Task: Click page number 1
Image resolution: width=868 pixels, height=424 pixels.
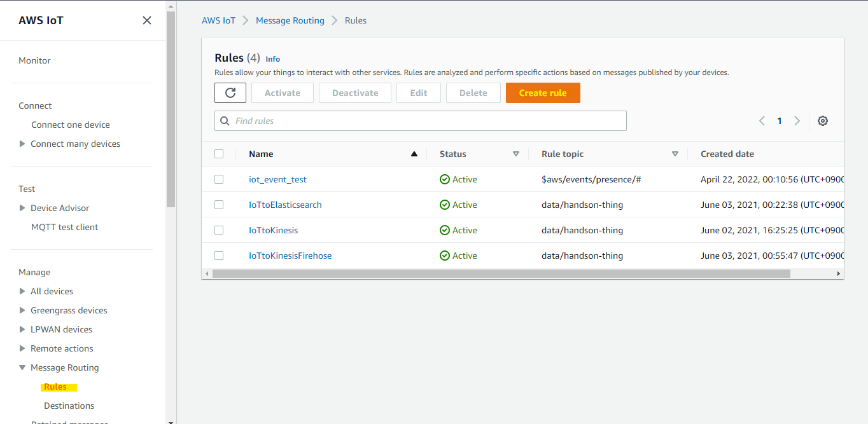Action: click(x=780, y=121)
